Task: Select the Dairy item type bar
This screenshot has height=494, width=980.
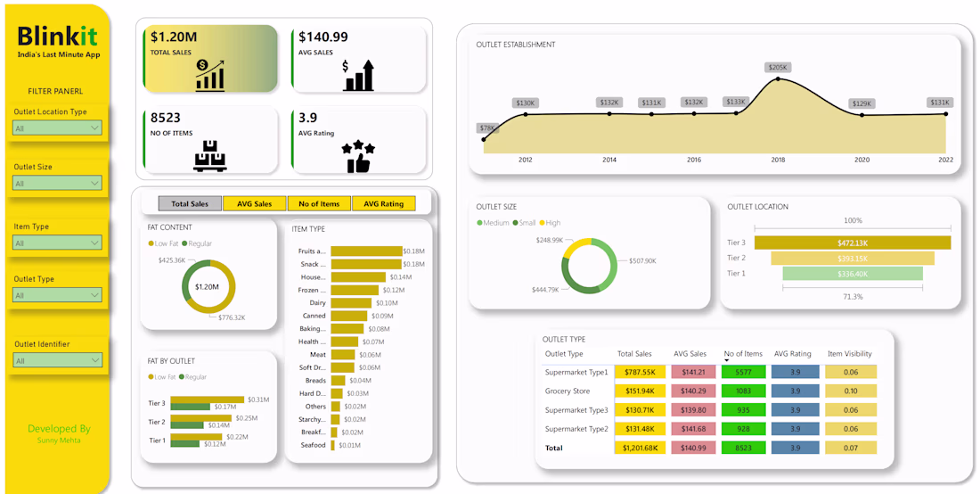Action: (351, 302)
